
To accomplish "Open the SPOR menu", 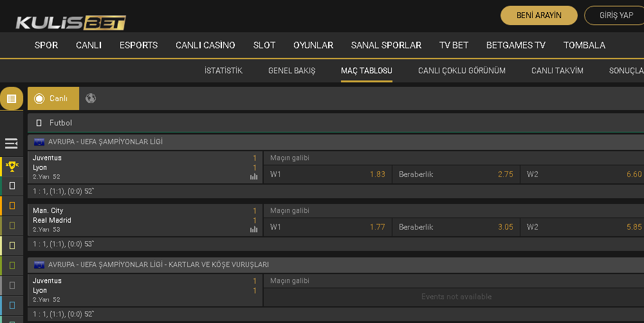I will click(x=46, y=45).
